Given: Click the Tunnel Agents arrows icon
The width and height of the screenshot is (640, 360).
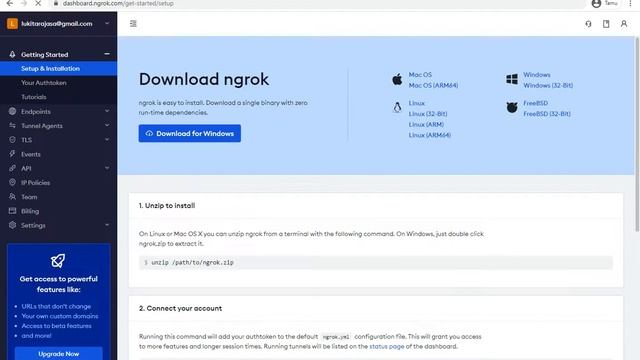Looking at the screenshot, I should pos(12,125).
